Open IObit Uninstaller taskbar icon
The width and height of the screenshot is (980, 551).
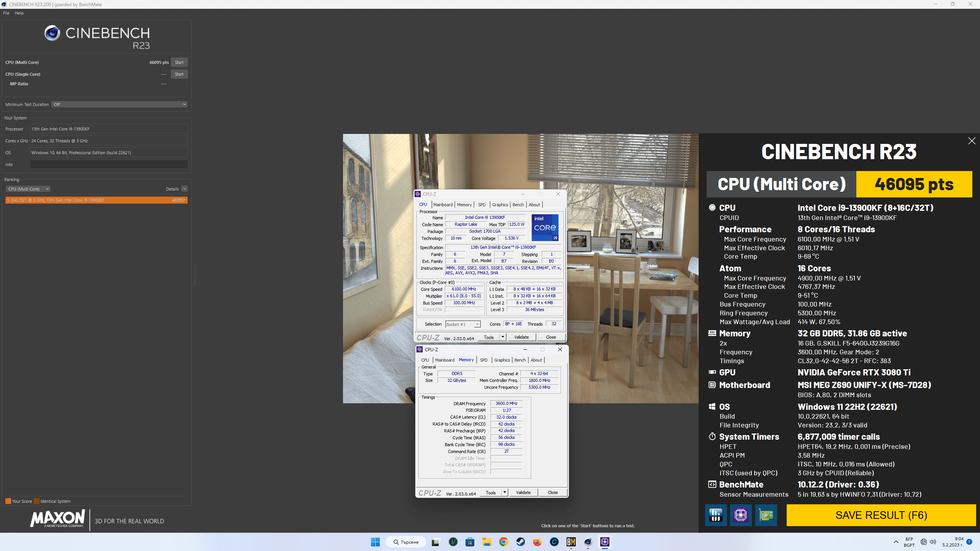453,542
